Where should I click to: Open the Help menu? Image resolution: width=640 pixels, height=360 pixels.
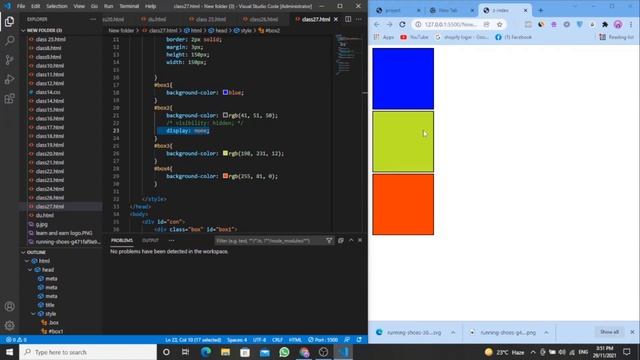click(151, 6)
